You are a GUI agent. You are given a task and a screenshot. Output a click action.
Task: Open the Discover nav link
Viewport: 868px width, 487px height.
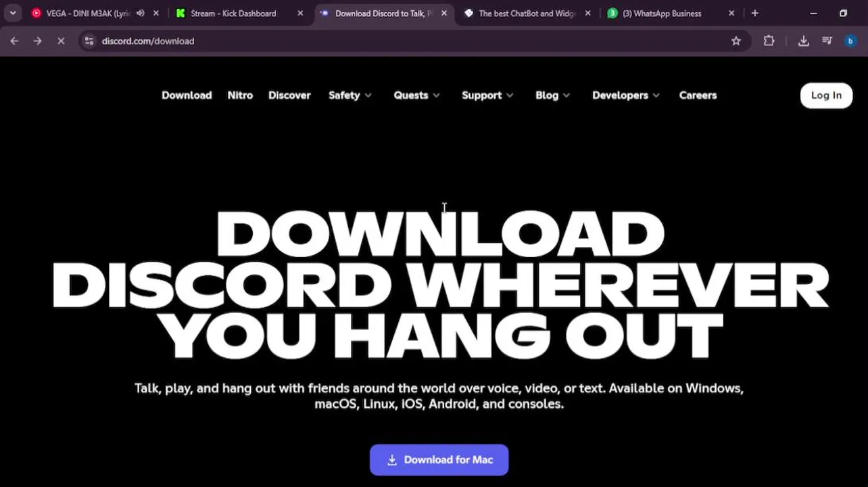[289, 95]
